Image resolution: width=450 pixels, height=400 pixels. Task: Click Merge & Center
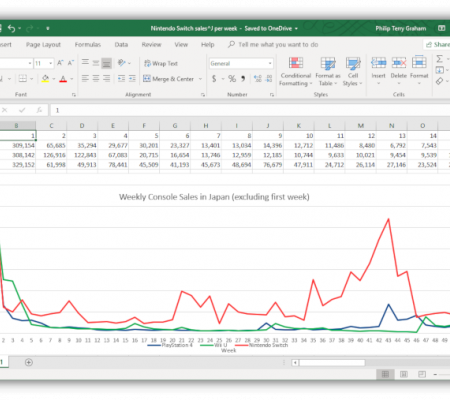tap(169, 79)
